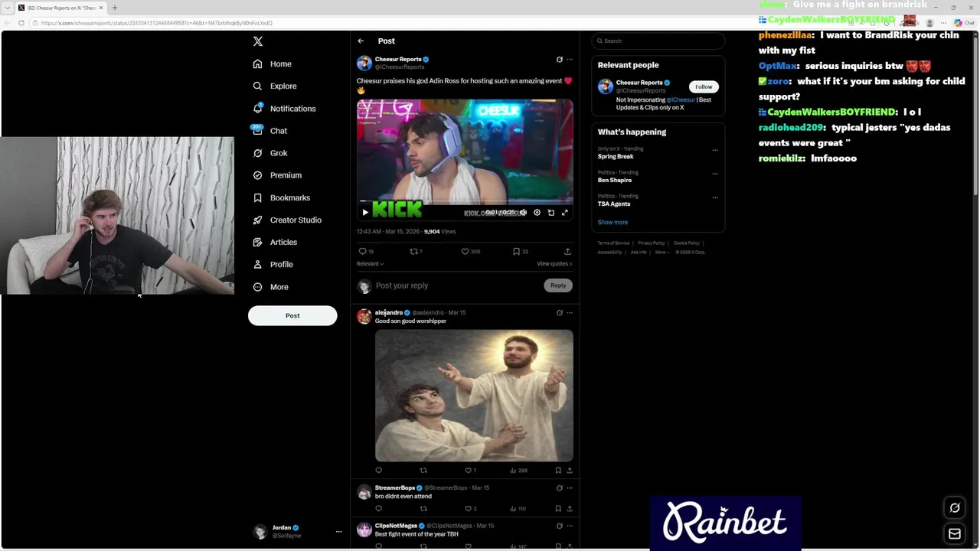
Task: Open TSA Agents trend options
Action: (x=715, y=197)
